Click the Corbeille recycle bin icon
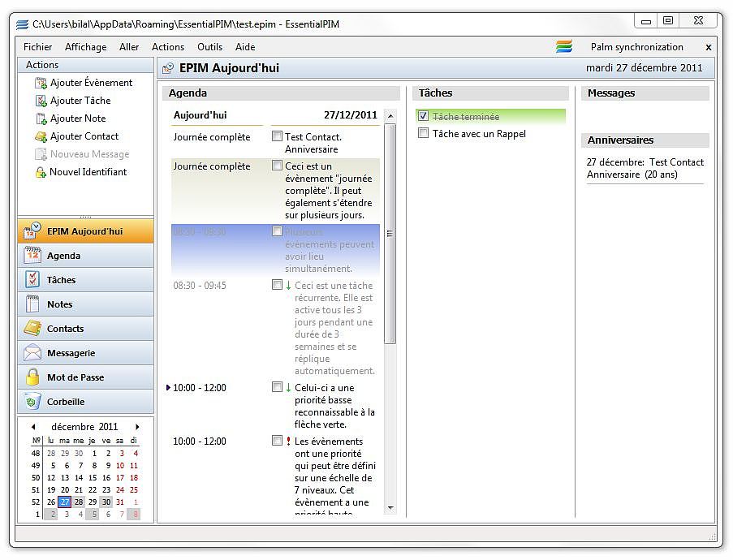 [x=32, y=401]
